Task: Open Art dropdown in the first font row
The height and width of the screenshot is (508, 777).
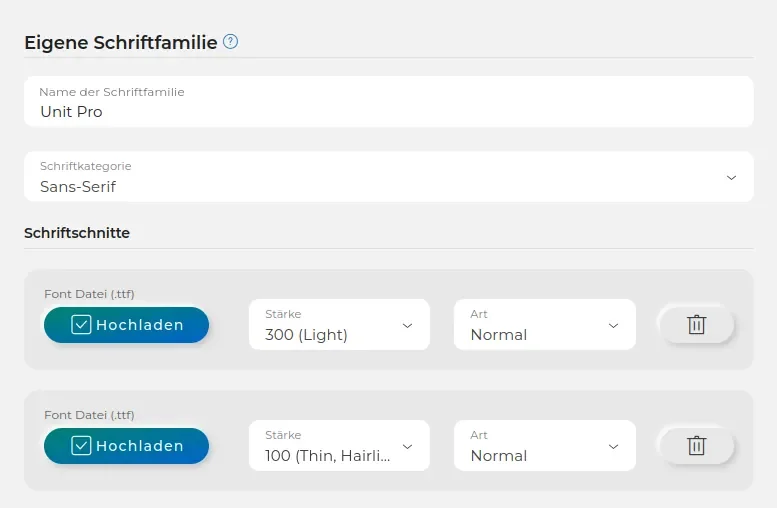Action: click(545, 325)
